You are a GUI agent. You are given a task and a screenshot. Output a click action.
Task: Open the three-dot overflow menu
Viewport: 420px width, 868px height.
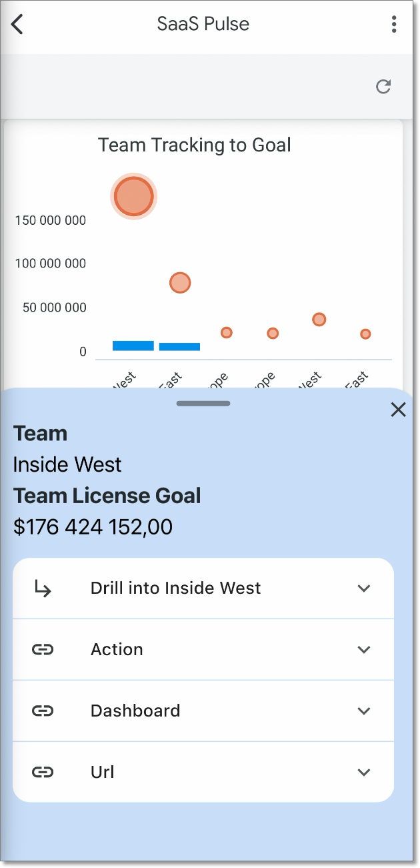(x=394, y=25)
